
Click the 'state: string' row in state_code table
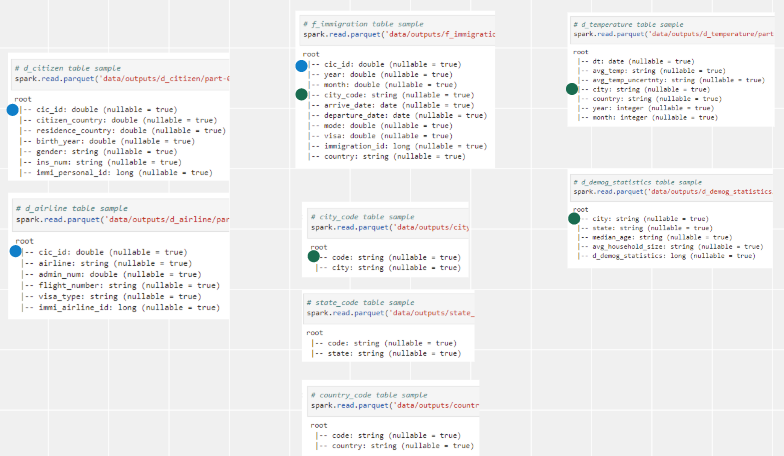[x=386, y=353]
